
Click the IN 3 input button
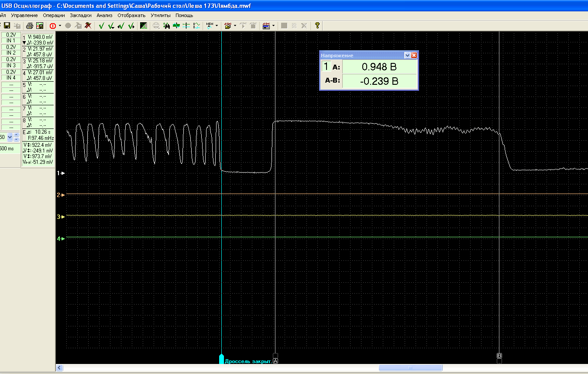pos(11,66)
